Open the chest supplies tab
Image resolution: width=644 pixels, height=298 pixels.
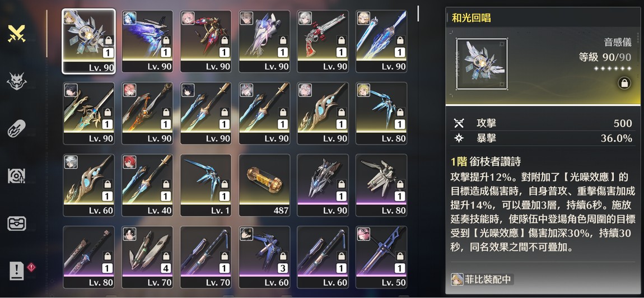tap(17, 223)
